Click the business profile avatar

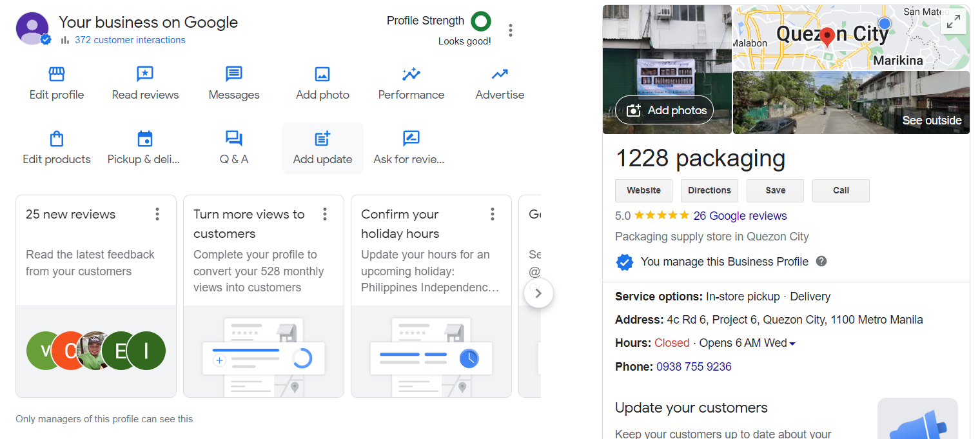click(x=32, y=28)
